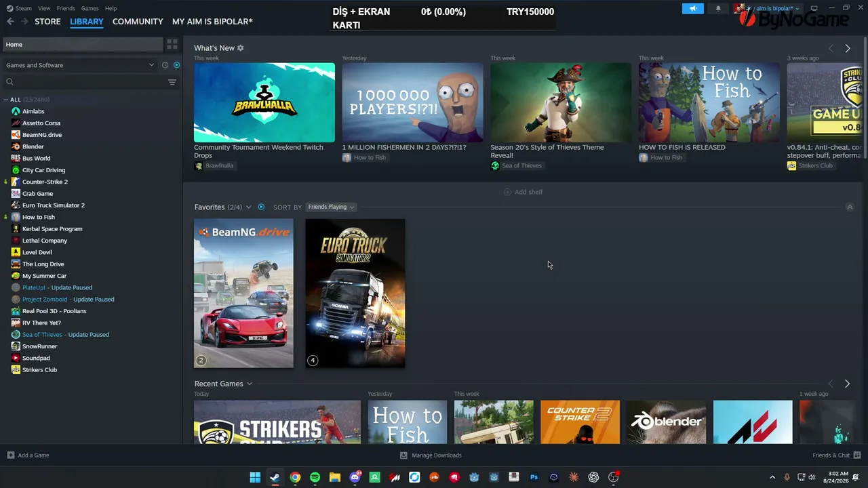Open Manage Downloads

431,455
